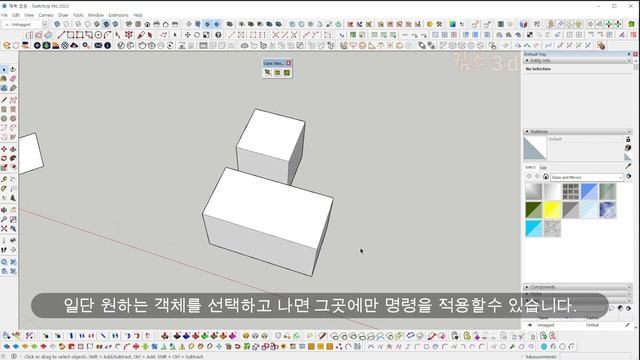The width and height of the screenshot is (640, 360).
Task: Enable Wireframe face style
Action: (78, 24)
